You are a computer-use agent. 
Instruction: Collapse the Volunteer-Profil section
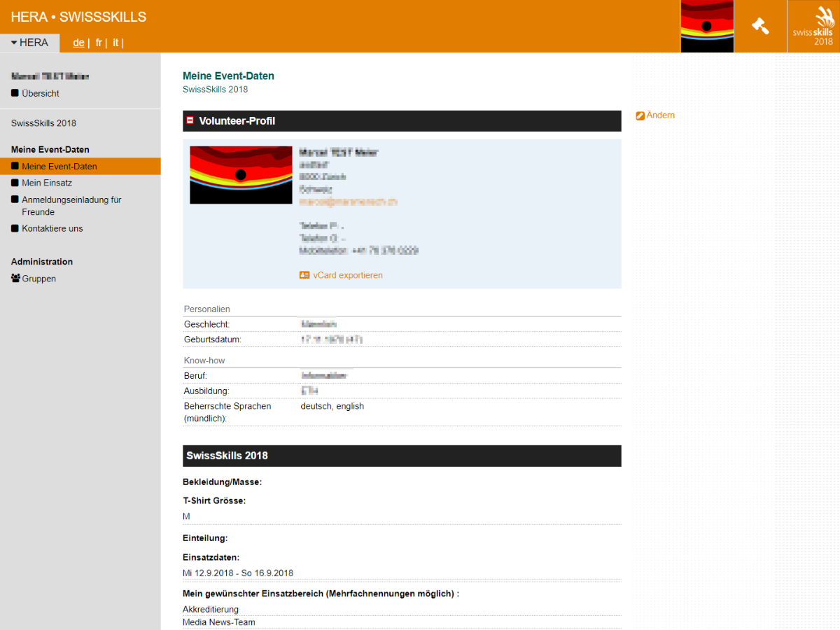tap(190, 120)
